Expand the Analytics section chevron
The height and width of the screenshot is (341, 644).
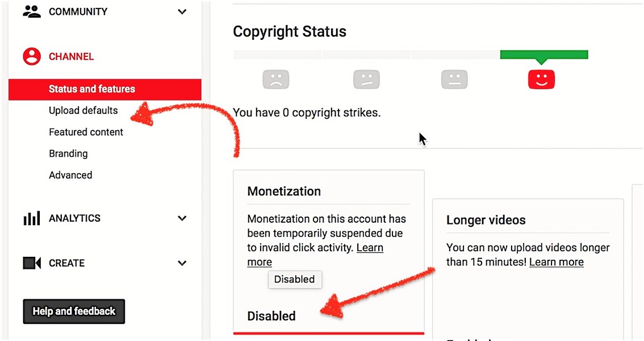(x=182, y=218)
